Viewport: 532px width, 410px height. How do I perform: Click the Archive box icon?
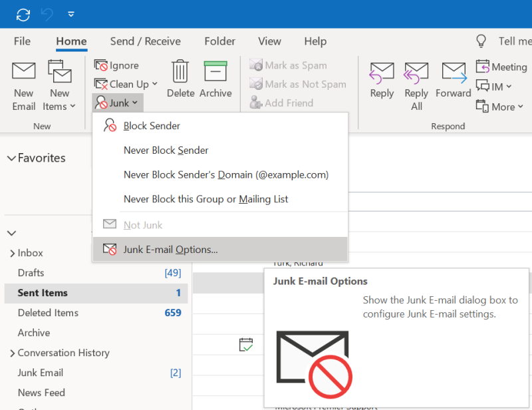tap(215, 71)
